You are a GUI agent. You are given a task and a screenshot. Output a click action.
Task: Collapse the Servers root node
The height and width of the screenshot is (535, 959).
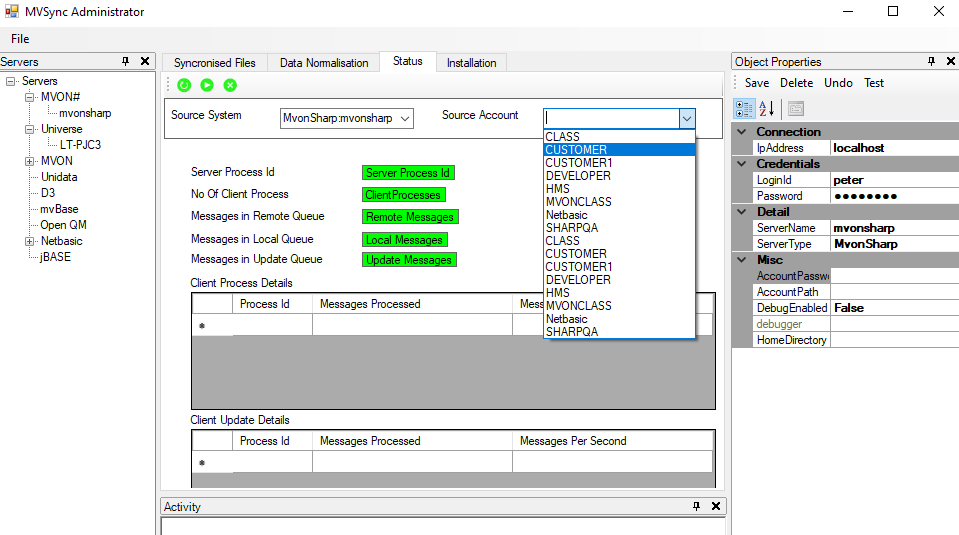click(10, 81)
